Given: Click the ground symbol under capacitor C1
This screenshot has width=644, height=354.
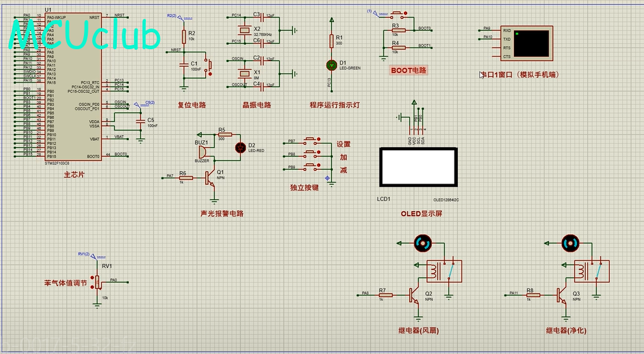Looking at the screenshot, I should point(184,88).
